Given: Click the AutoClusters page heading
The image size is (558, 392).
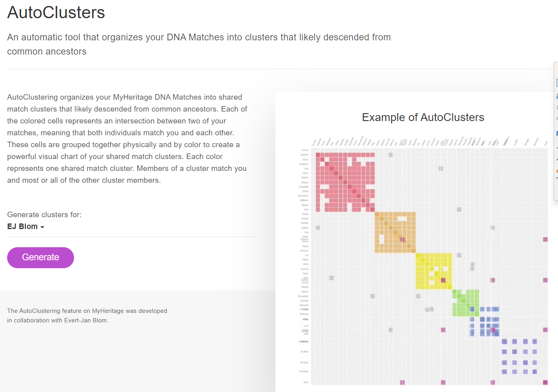Looking at the screenshot, I should (56, 13).
